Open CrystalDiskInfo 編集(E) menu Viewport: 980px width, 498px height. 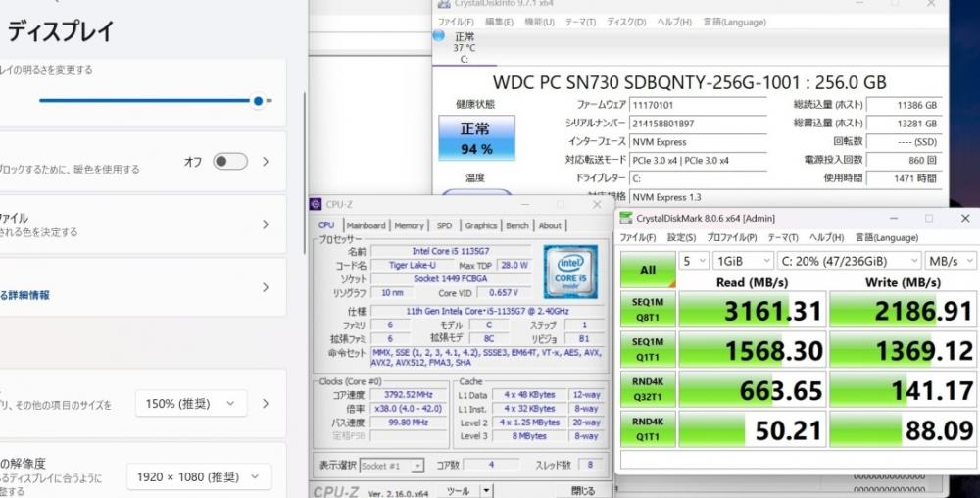pyautogui.click(x=499, y=22)
